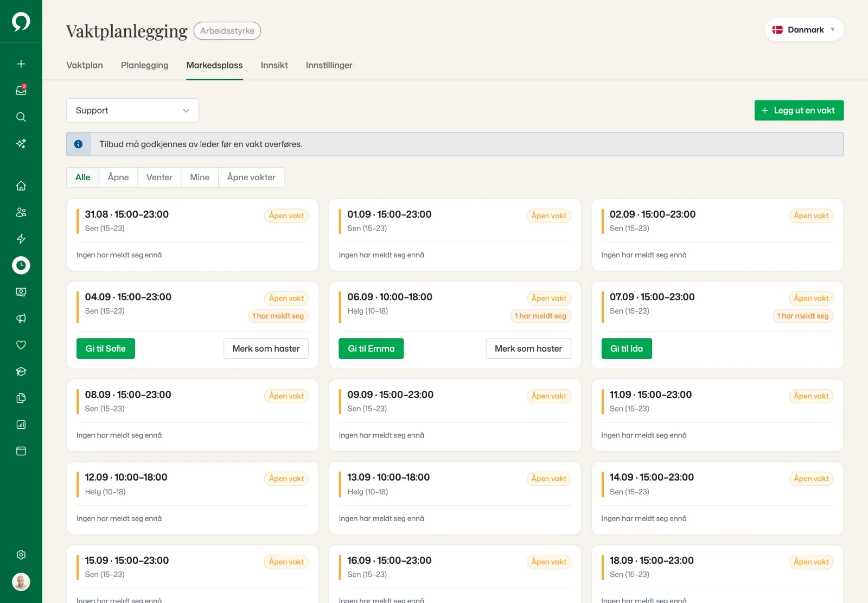Click the info icon in the notice banner
Screen dimensions: 868x603
78,144
